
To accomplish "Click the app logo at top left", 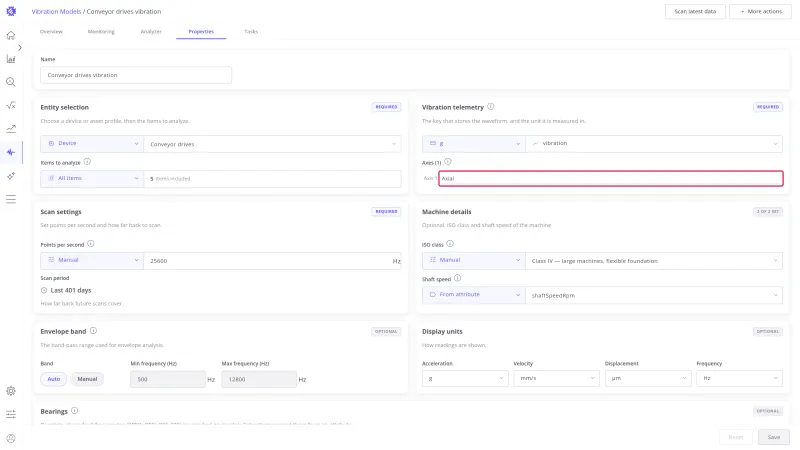I will (11, 11).
